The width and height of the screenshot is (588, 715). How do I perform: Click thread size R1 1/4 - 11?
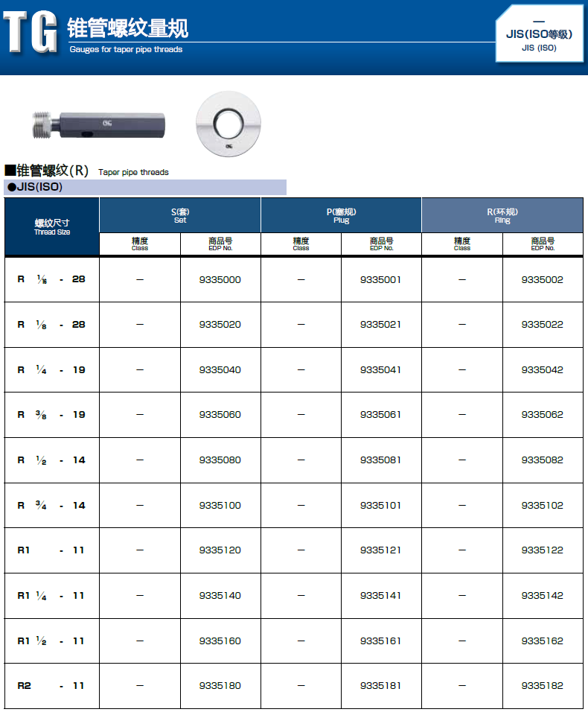[x=51, y=596]
